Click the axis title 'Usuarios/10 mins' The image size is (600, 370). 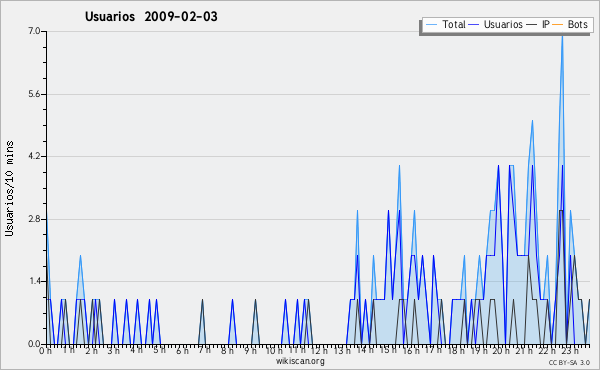(9, 189)
